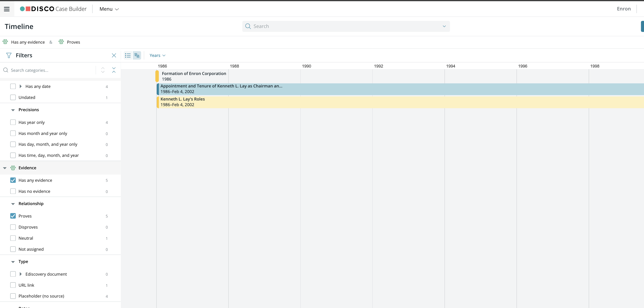Image resolution: width=644 pixels, height=308 pixels.
Task: Expand the Ediscovery document tree arrow
Action: coord(21,274)
